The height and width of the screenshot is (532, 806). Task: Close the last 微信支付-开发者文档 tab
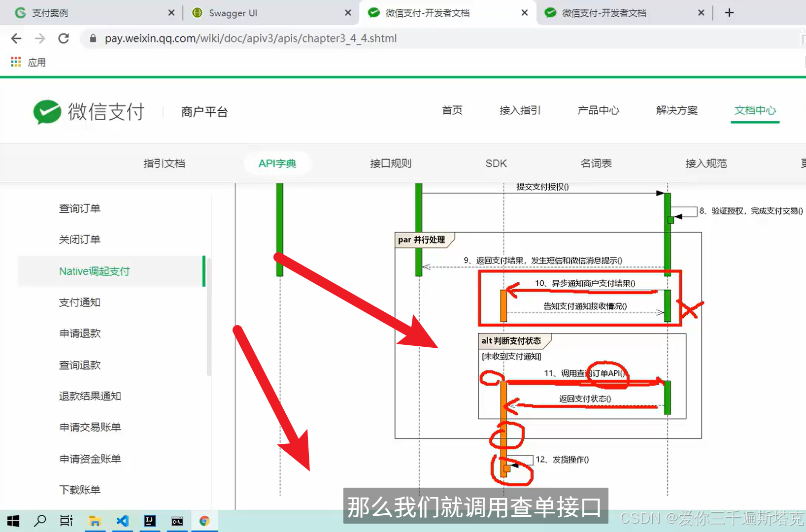coord(701,13)
